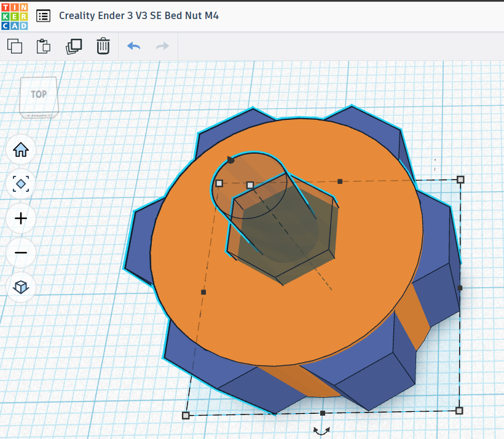The height and width of the screenshot is (439, 504).
Task: Switch to orthographic view cube icon
Action: (x=21, y=287)
